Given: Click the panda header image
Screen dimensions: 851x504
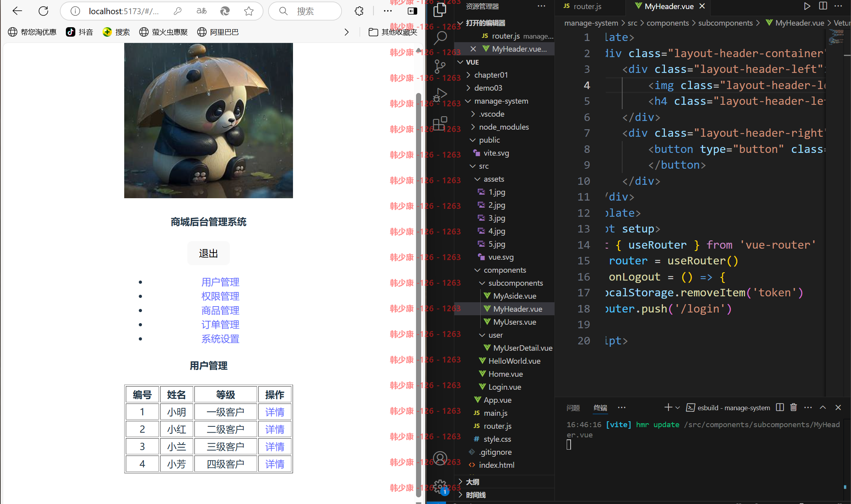Looking at the screenshot, I should click(x=208, y=121).
